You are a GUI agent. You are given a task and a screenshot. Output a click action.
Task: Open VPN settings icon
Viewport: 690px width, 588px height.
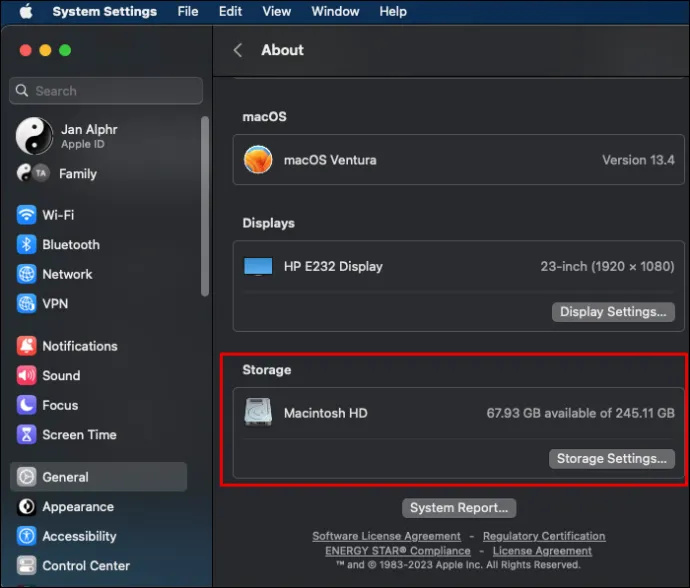click(x=26, y=303)
